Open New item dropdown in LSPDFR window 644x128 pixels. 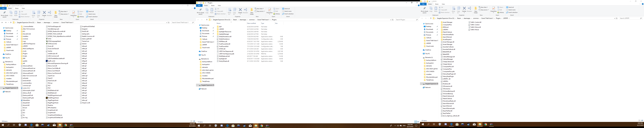[483, 7]
